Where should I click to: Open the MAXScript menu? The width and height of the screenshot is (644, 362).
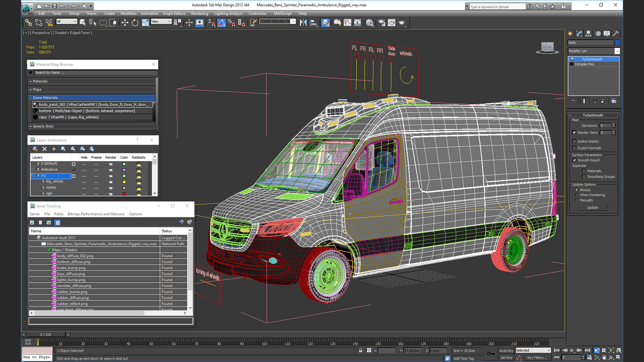[x=282, y=13]
